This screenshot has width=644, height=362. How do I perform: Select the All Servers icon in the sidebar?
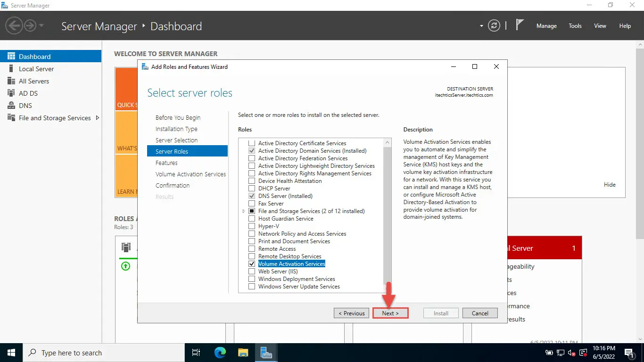[11, 81]
